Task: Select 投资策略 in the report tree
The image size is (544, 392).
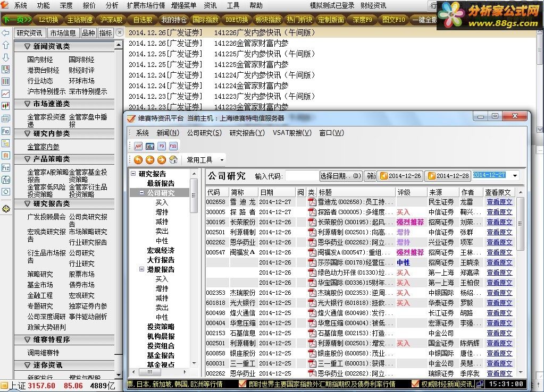Action: (x=161, y=327)
